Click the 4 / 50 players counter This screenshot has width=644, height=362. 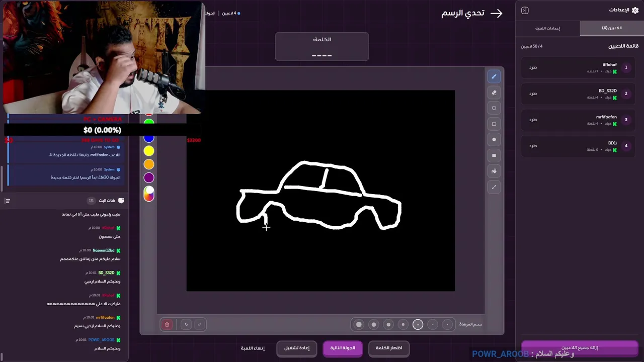pyautogui.click(x=531, y=46)
